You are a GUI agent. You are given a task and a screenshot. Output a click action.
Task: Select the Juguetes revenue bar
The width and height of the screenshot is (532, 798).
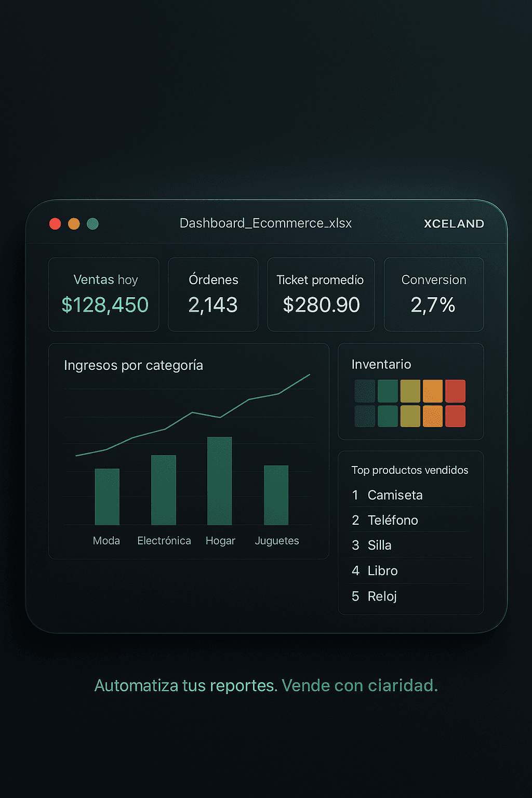[x=276, y=495]
